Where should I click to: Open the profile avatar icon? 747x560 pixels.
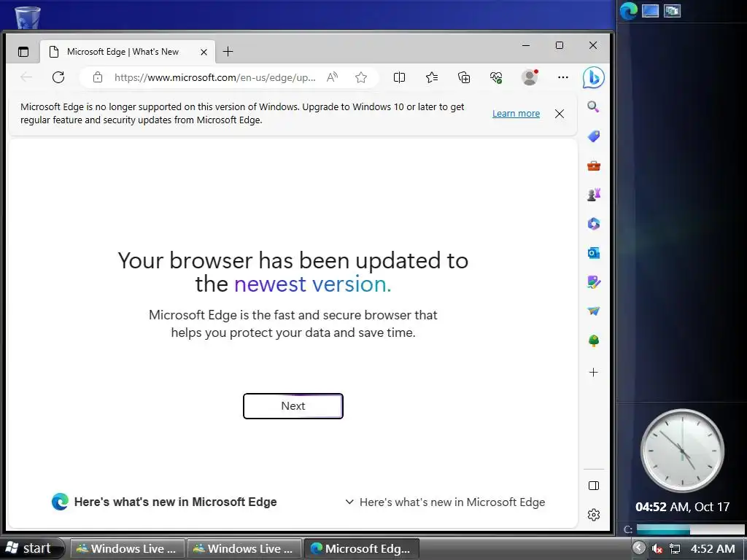[x=530, y=77]
